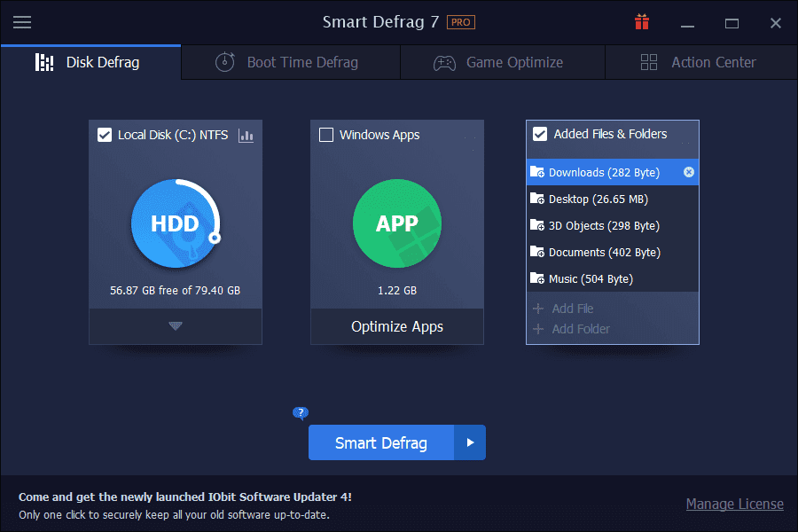Click the plus icon beside Add Folder
Image resolution: width=798 pixels, height=532 pixels.
coord(538,329)
